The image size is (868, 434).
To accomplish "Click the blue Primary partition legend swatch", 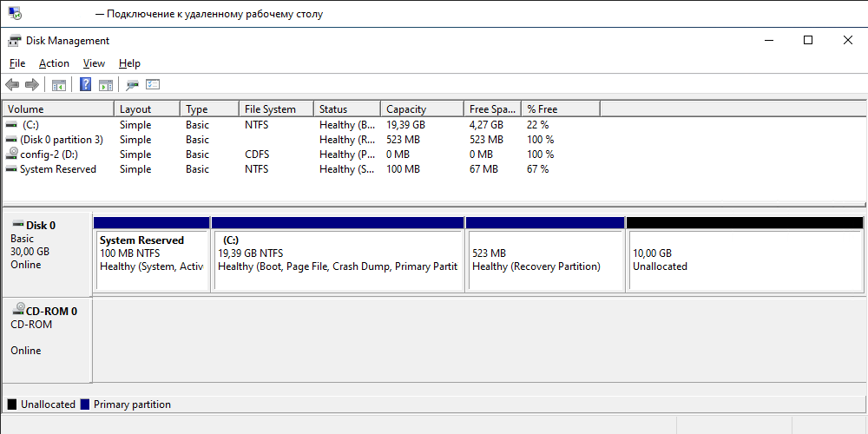I will pyautogui.click(x=85, y=404).
